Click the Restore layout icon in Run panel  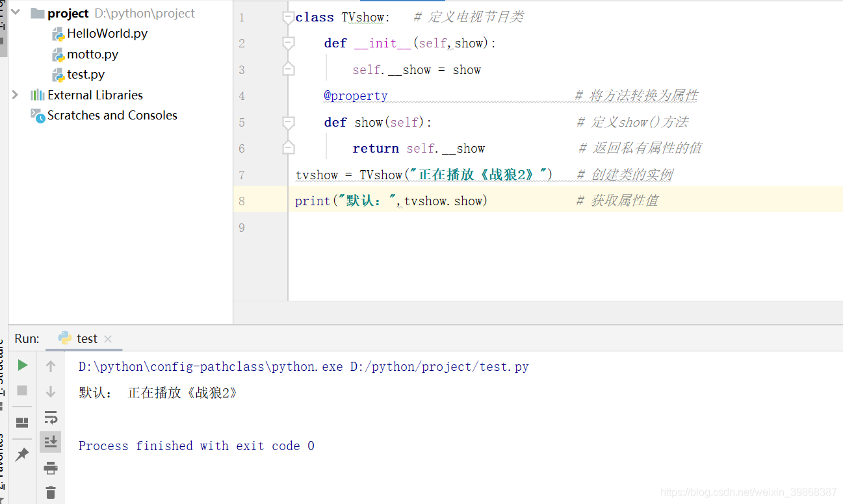pyautogui.click(x=22, y=422)
